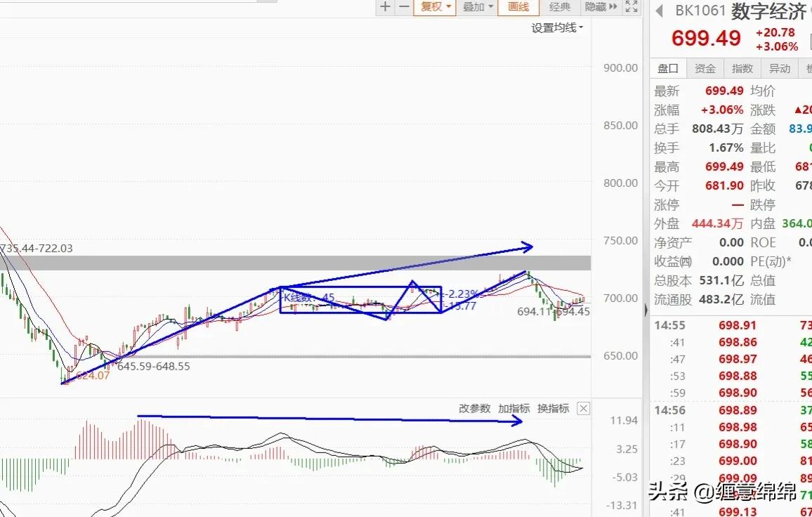Toggle fullscreen chart expand icon
The image size is (812, 517).
click(x=631, y=7)
